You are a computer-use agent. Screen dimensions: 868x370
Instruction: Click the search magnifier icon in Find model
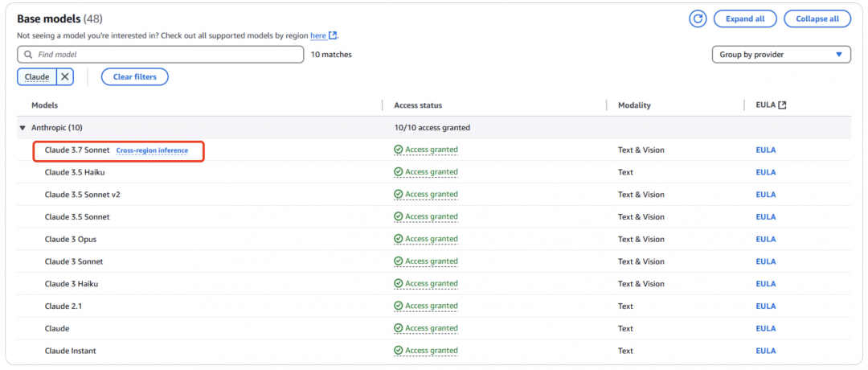28,55
